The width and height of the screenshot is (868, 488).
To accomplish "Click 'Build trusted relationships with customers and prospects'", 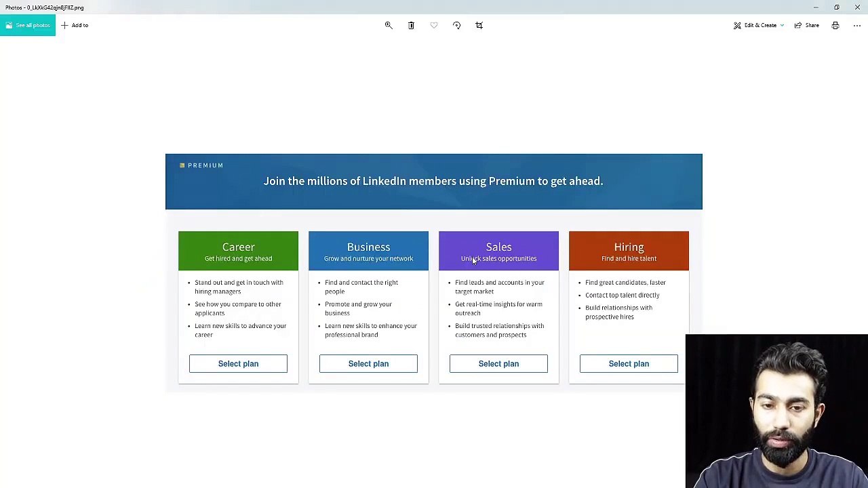I will (x=500, y=330).
